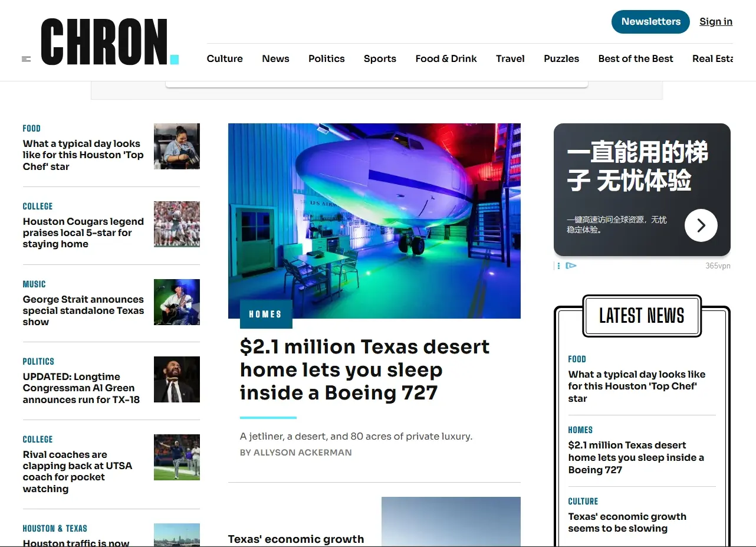Viewport: 756px width, 547px height.
Task: Read the Al Green TX-18 article
Action: tap(81, 388)
